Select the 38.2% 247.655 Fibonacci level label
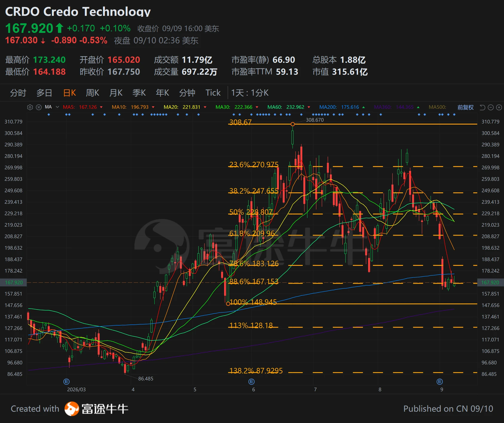This screenshot has height=423, width=504. click(x=254, y=191)
